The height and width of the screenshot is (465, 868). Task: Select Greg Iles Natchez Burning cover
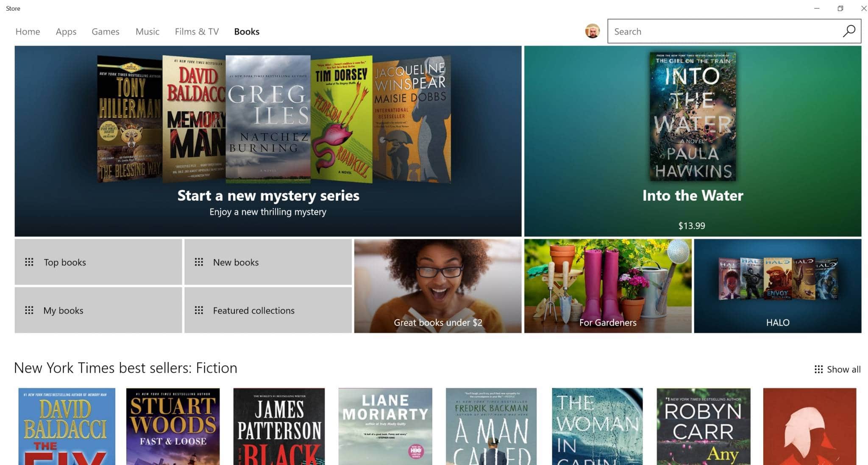(268, 119)
